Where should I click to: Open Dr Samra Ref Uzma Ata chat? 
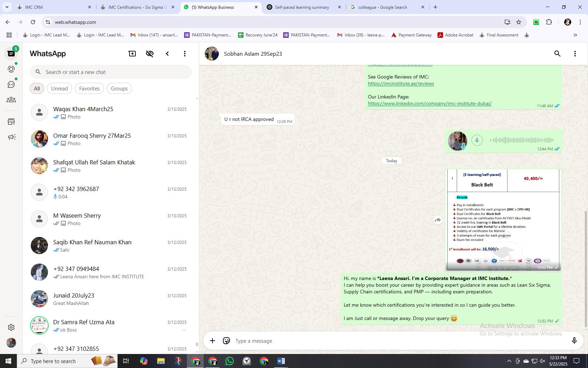110,326
